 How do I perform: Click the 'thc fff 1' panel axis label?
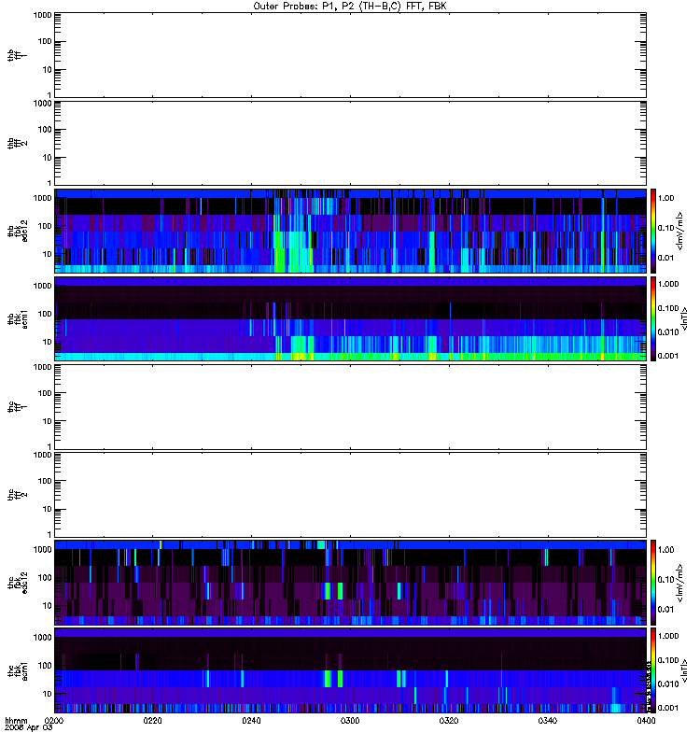click(x=17, y=407)
